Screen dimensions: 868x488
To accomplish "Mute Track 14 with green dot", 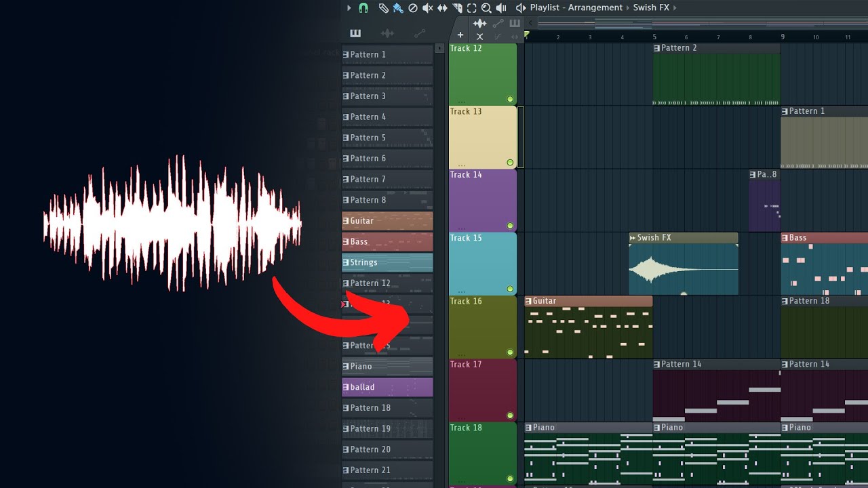I will pyautogui.click(x=510, y=226).
